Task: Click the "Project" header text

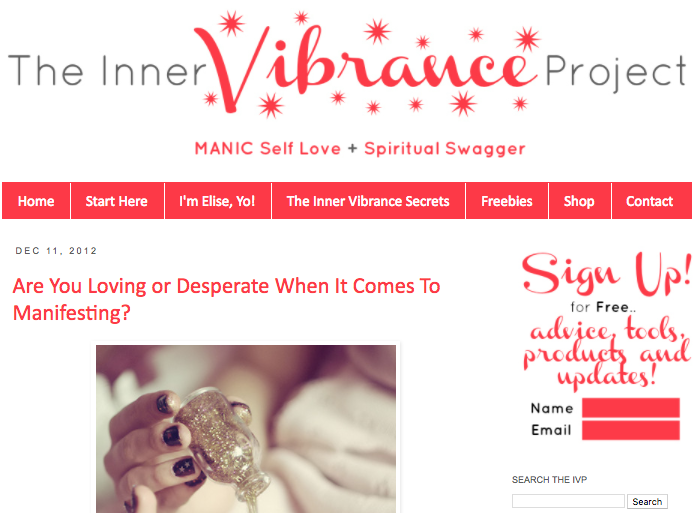Action: tap(616, 72)
